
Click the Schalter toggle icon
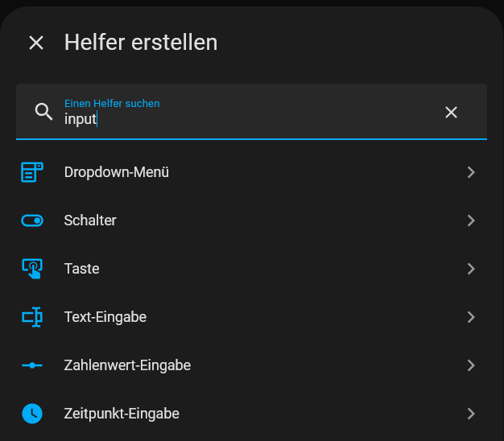click(x=32, y=220)
